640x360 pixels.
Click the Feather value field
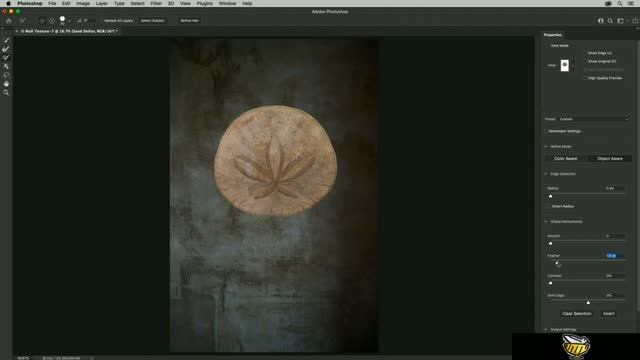pyautogui.click(x=614, y=256)
